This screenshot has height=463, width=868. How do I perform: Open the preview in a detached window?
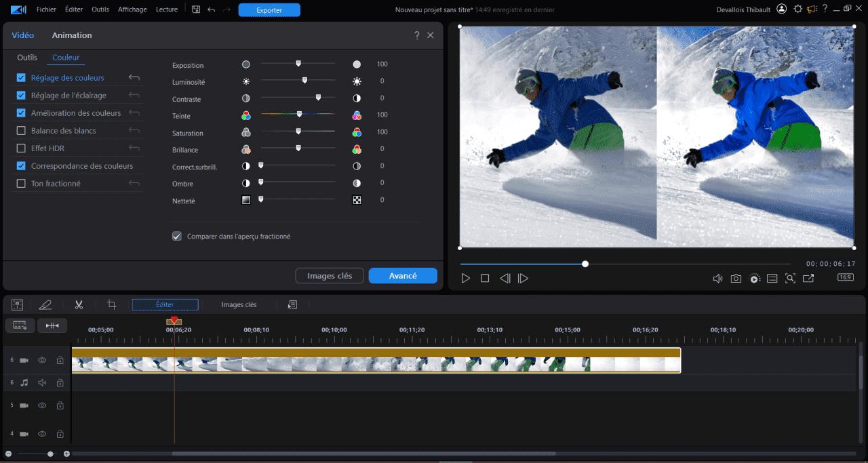coord(808,278)
